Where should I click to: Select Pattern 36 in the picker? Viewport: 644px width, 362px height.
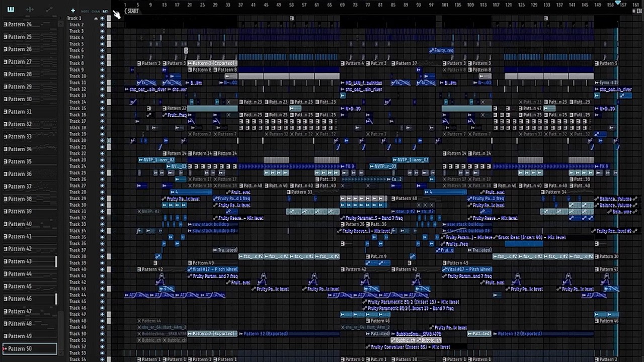point(29,174)
